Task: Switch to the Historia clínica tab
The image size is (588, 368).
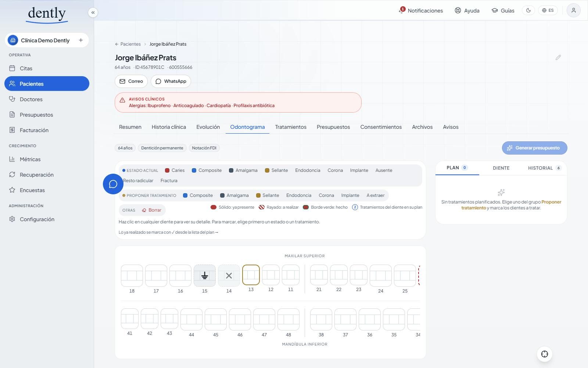Action: (x=169, y=127)
